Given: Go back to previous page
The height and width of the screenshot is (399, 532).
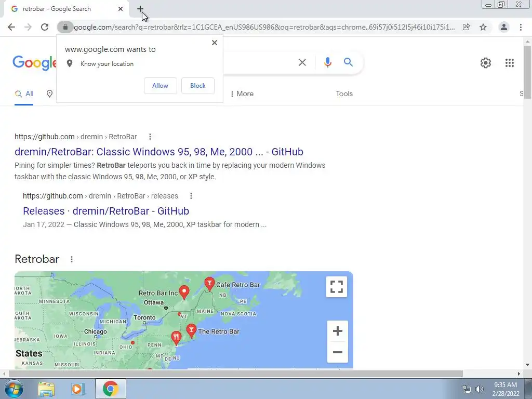Looking at the screenshot, I should [11, 27].
